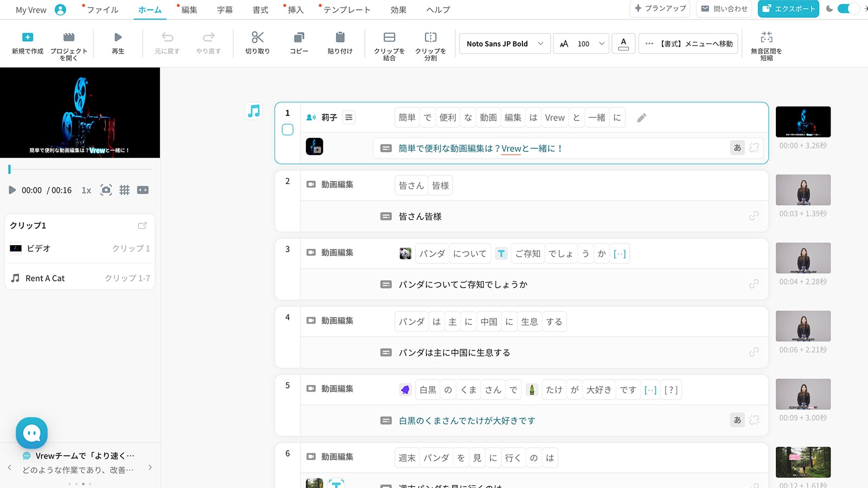Image resolution: width=868 pixels, height=488 pixels.
Task: Go to next tip with right chevron
Action: (x=150, y=467)
